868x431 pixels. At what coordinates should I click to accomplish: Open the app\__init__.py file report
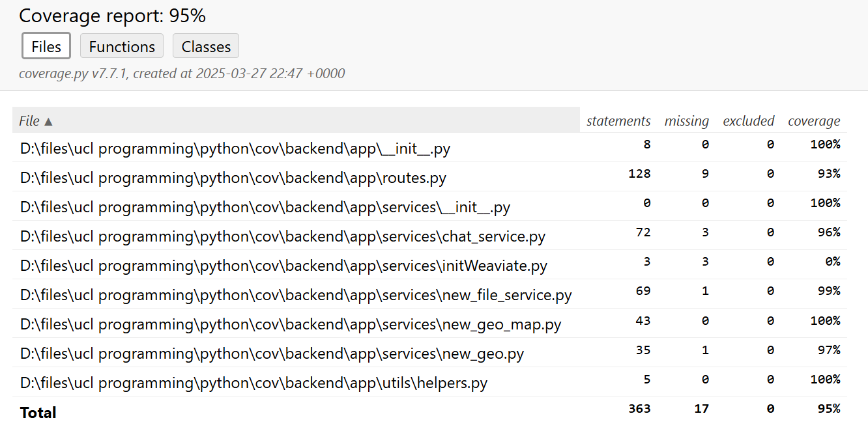click(x=235, y=148)
